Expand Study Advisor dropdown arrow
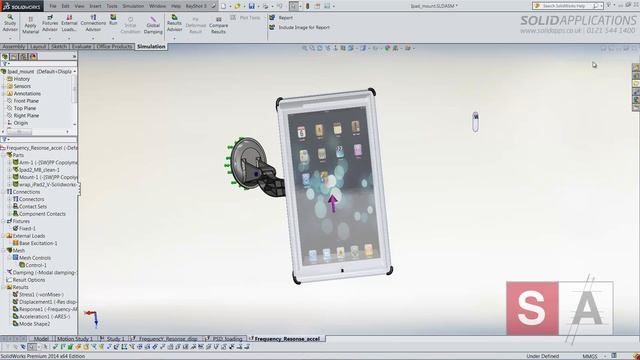The image size is (640, 360). pos(10,38)
